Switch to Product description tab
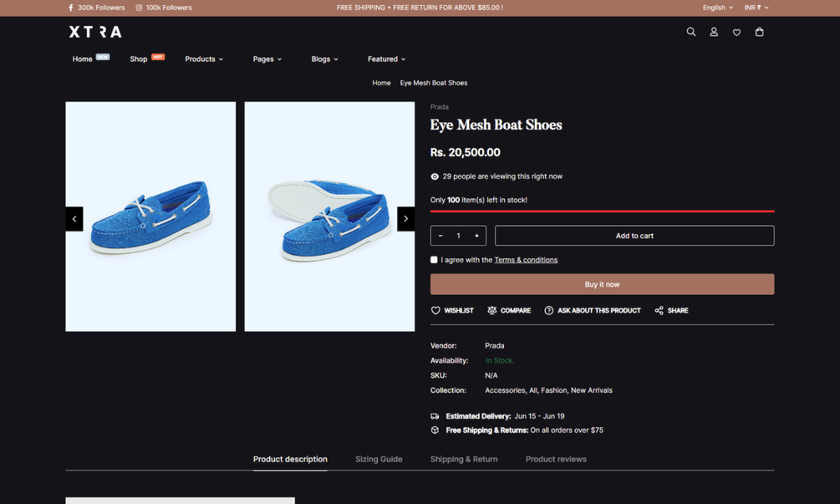The height and width of the screenshot is (504, 840). point(290,460)
